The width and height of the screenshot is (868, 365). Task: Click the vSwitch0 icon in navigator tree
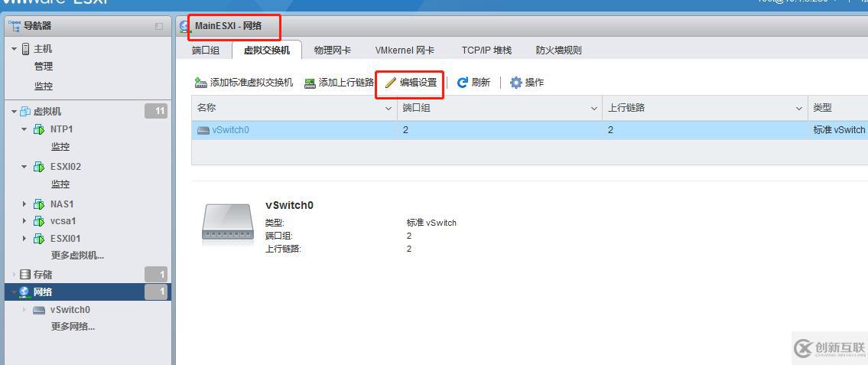pos(39,310)
